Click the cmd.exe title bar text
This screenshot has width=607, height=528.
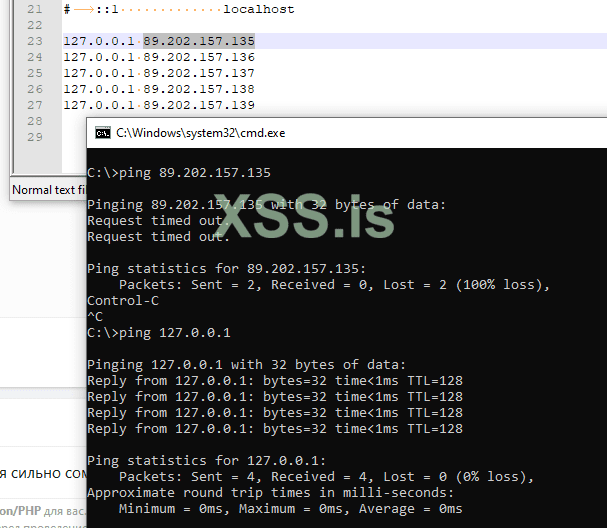click(201, 133)
